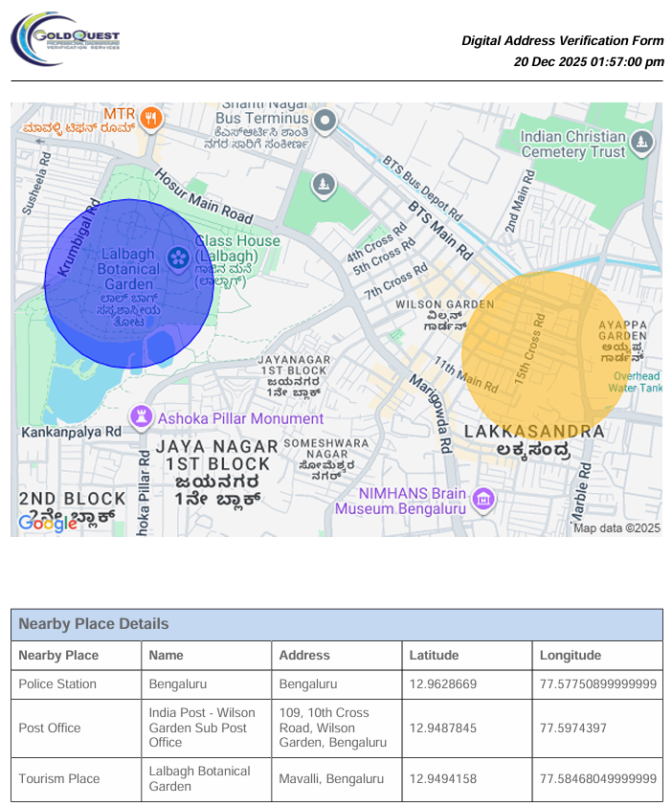Click the latitude value 12.9494158
Viewport: 672px width, 806px height.
(x=442, y=779)
